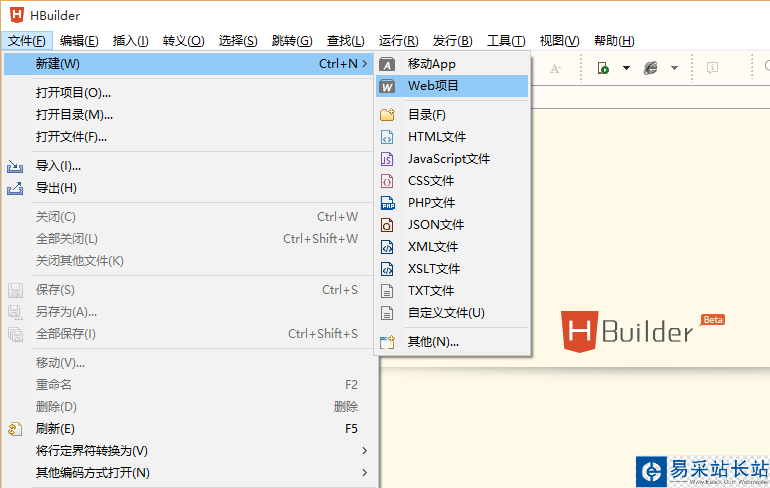Create a new TXT文件
The image size is (770, 488).
(x=452, y=291)
